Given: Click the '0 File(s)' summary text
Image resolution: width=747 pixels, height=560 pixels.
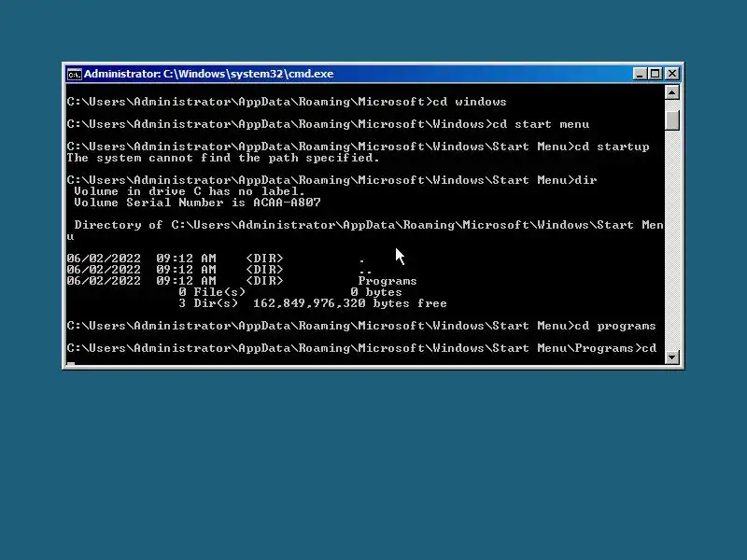Looking at the screenshot, I should (x=212, y=292).
